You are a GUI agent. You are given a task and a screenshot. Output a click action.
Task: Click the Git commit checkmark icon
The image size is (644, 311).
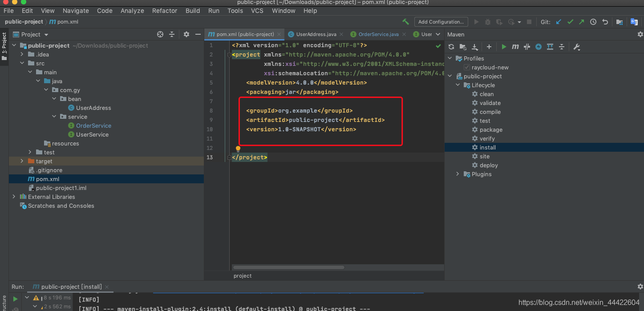[x=570, y=21]
